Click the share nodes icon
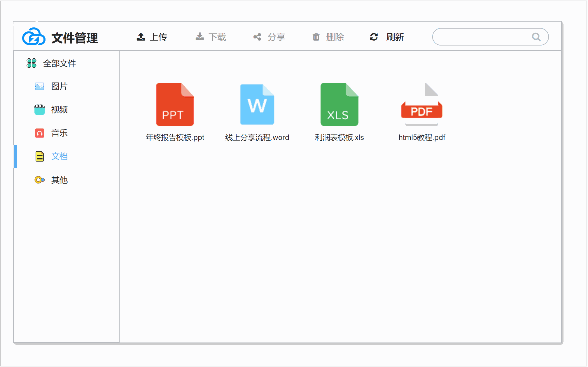This screenshot has width=588, height=367. coord(257,37)
